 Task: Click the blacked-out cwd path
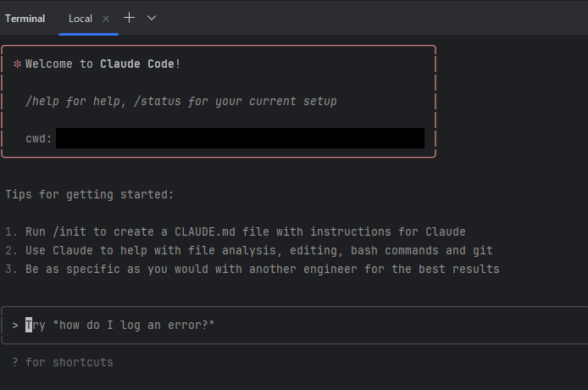pos(240,138)
